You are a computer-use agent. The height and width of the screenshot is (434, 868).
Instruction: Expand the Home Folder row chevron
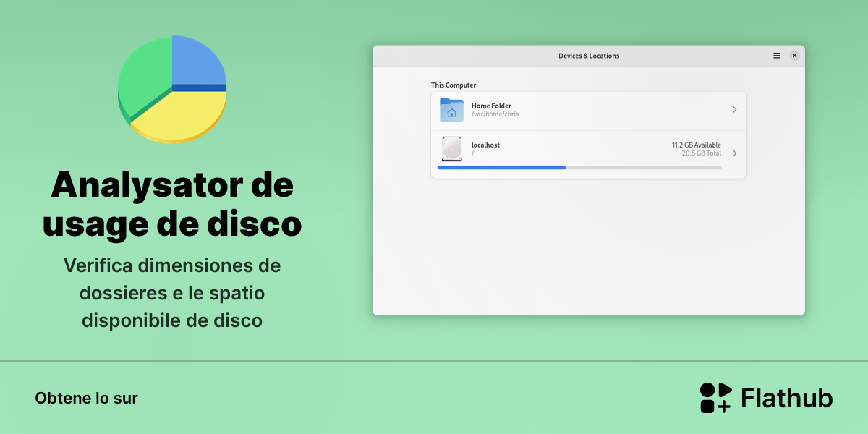tap(734, 110)
